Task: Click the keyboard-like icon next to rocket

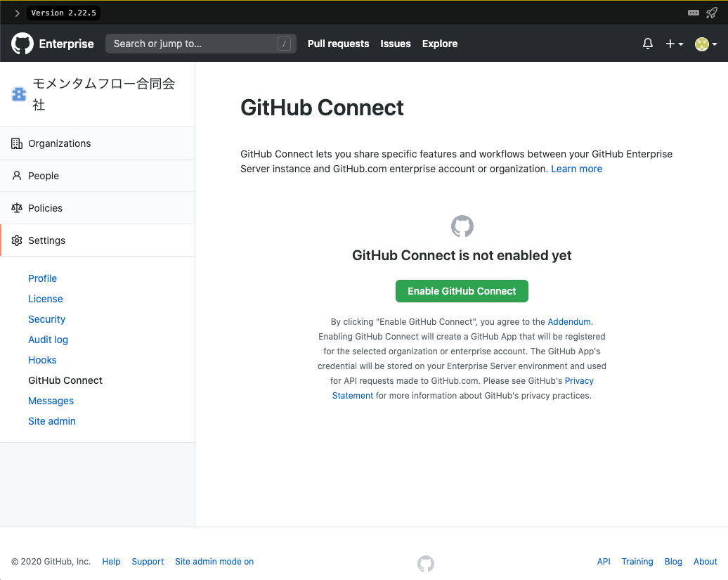Action: point(693,13)
